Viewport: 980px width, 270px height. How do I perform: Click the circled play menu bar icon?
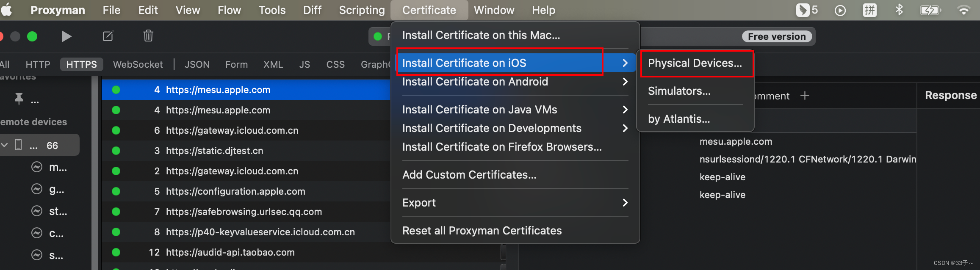point(840,11)
